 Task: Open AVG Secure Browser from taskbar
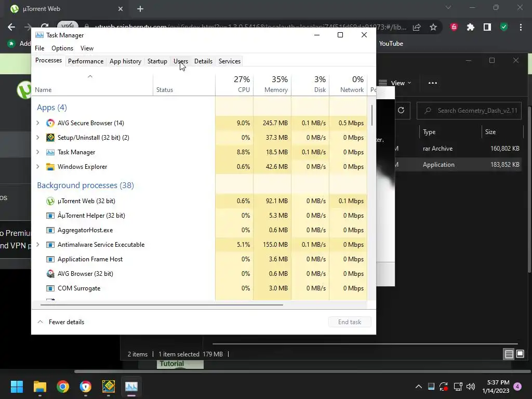coord(86,387)
